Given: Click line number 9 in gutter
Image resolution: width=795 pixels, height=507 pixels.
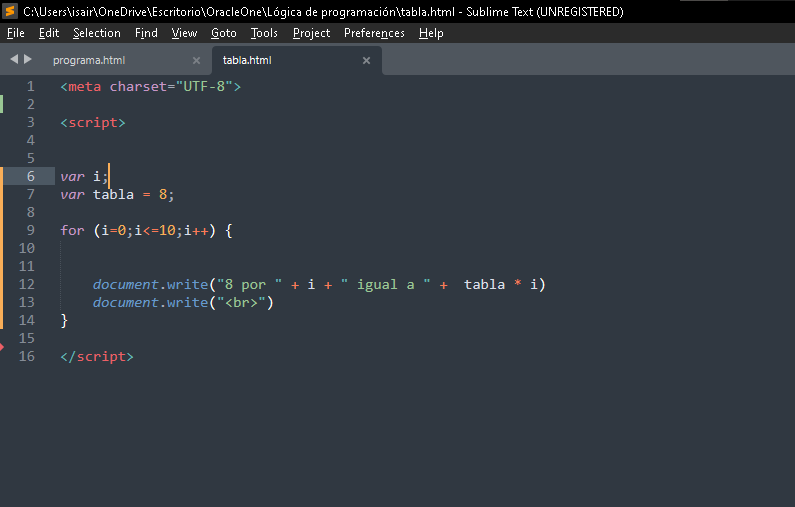Looking at the screenshot, I should click(x=31, y=231).
